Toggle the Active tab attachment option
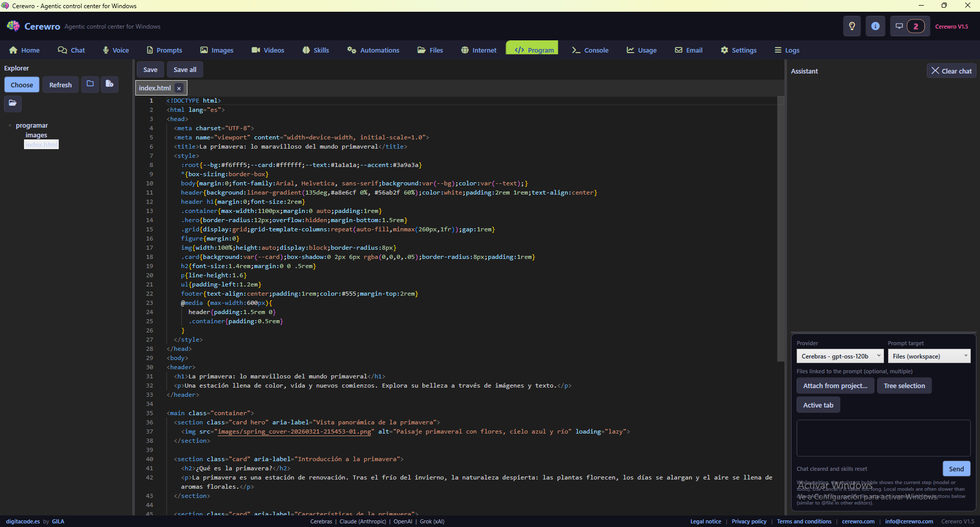The width and height of the screenshot is (980, 527). 818,404
